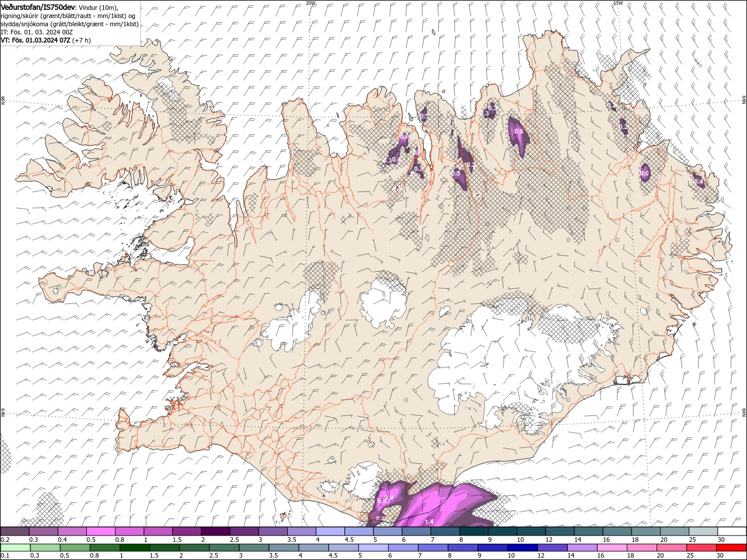Click the 'rigning/skúrir' legend description line

68,16
